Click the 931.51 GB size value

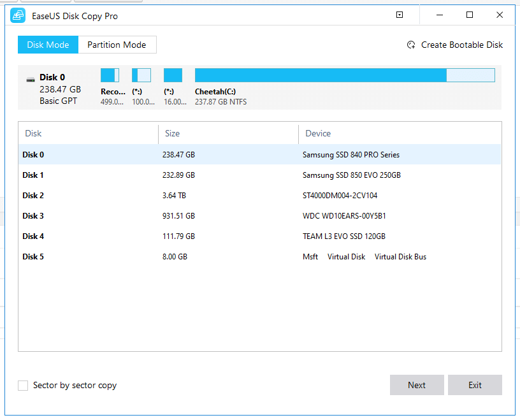(x=178, y=216)
